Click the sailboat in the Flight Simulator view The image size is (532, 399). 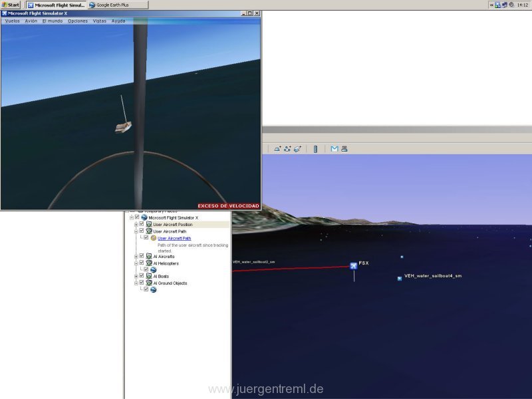(x=123, y=127)
